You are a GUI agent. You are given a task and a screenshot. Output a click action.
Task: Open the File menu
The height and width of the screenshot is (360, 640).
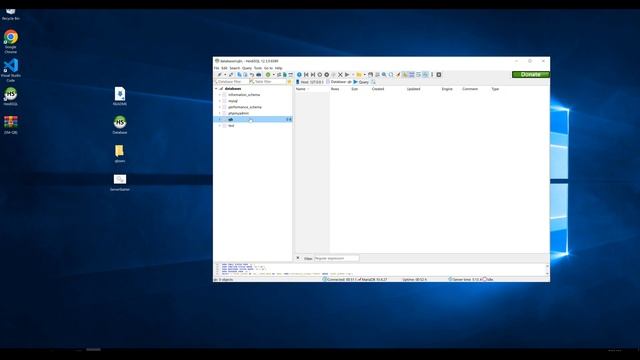tap(216, 68)
